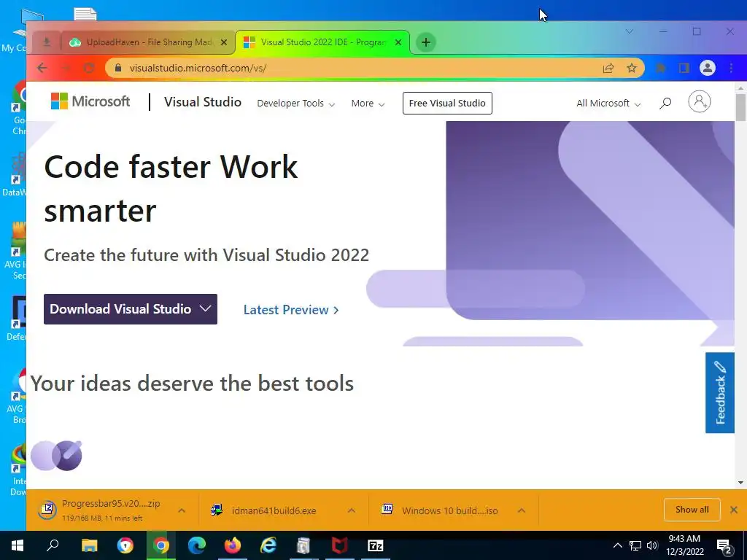Open Windows taskbar search

pos(53,545)
